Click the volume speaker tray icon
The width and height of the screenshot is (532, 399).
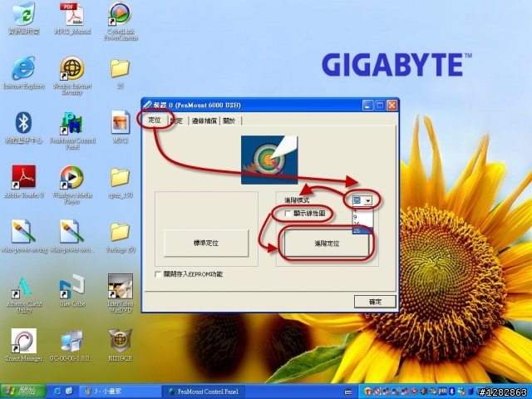(424, 392)
